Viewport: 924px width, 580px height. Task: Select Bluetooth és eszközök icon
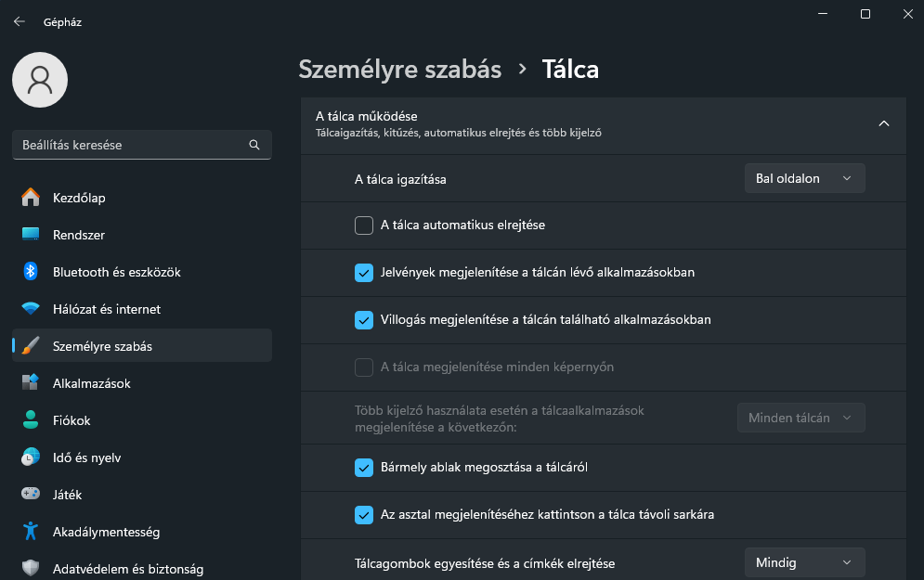31,272
